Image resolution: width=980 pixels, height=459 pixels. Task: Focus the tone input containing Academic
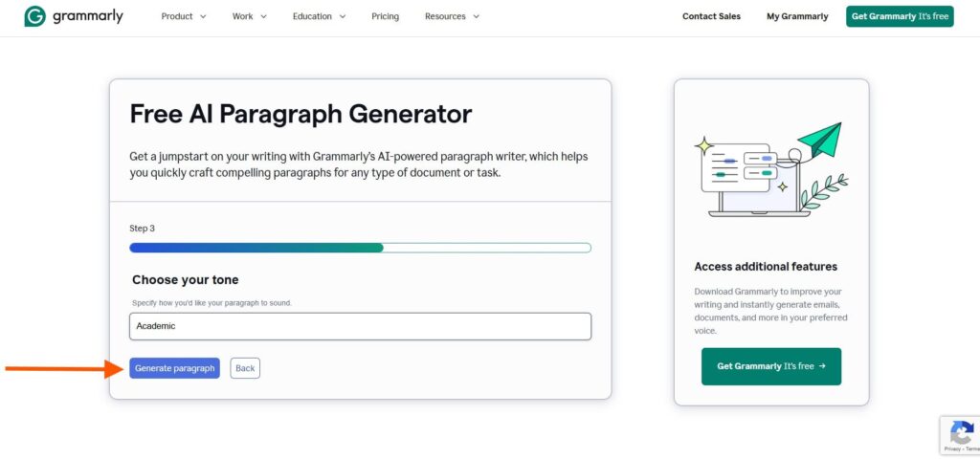click(360, 326)
